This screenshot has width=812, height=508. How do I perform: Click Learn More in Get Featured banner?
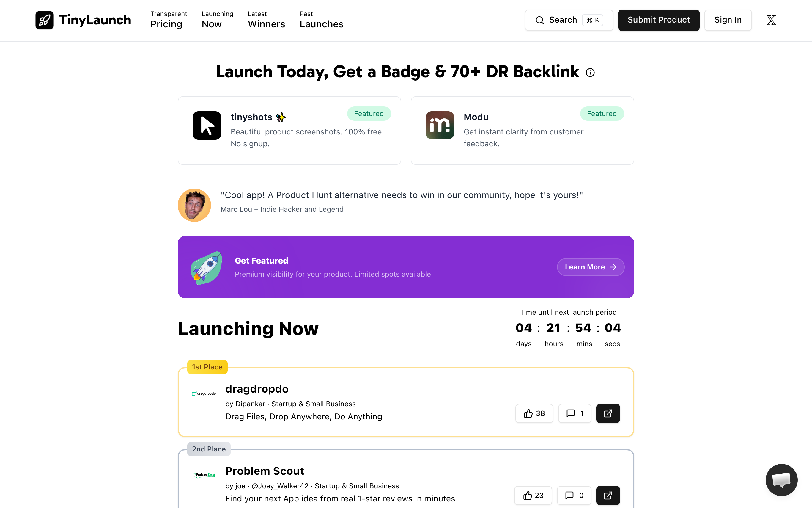tap(591, 267)
